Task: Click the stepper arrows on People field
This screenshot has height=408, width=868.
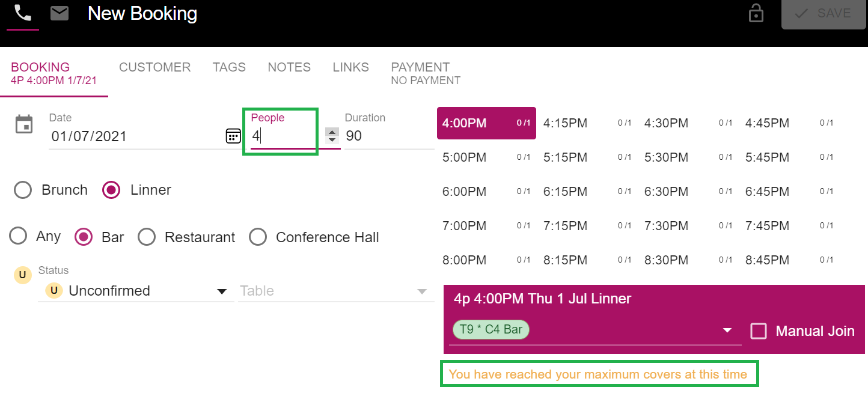Action: point(331,136)
